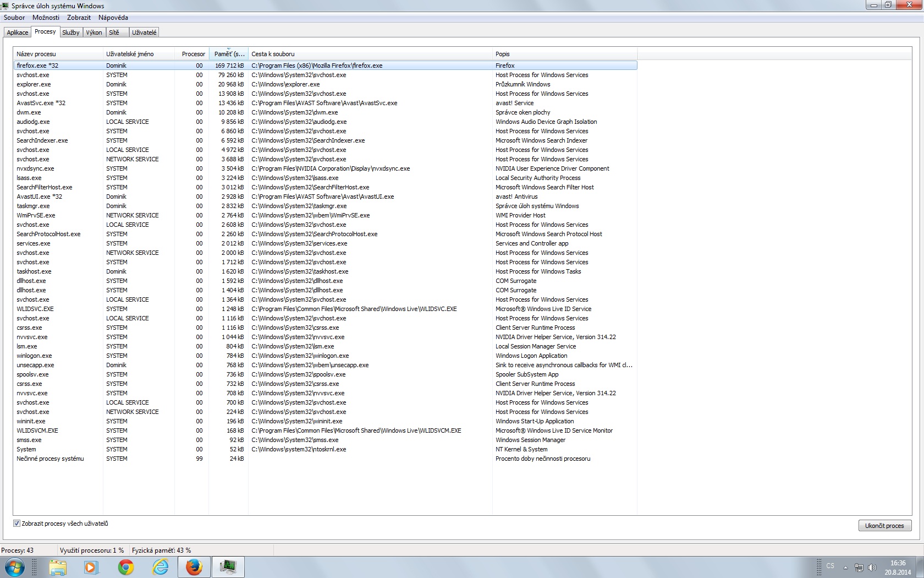Viewport: 924px width, 578px height.
Task: Sort by 'Procesor' column header
Action: pyautogui.click(x=192, y=54)
